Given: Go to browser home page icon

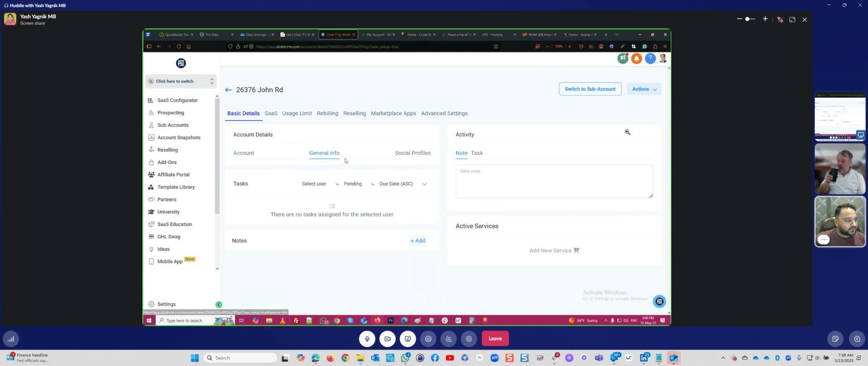Looking at the screenshot, I should point(188,46).
